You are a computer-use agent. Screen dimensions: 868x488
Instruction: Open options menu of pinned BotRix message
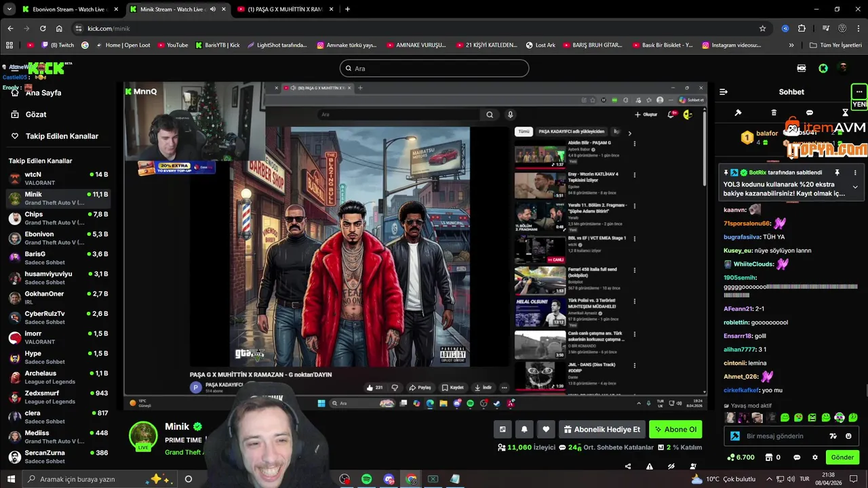pyautogui.click(x=855, y=173)
